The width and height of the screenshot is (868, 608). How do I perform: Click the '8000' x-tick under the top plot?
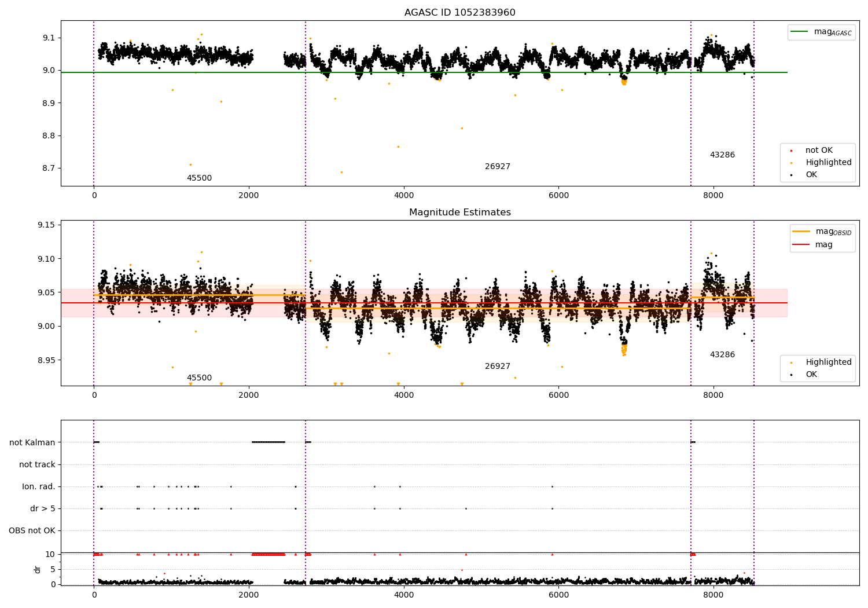[713, 195]
